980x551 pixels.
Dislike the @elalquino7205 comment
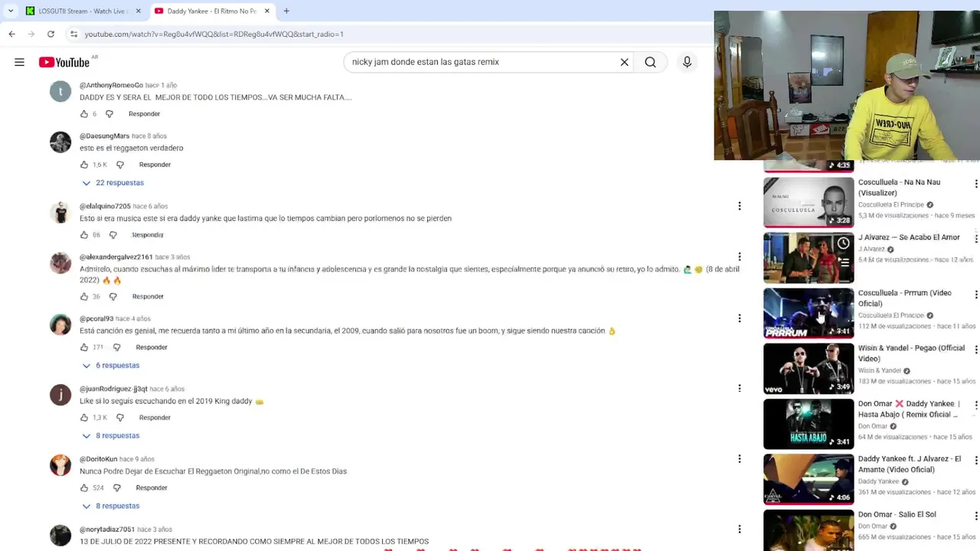coord(113,235)
